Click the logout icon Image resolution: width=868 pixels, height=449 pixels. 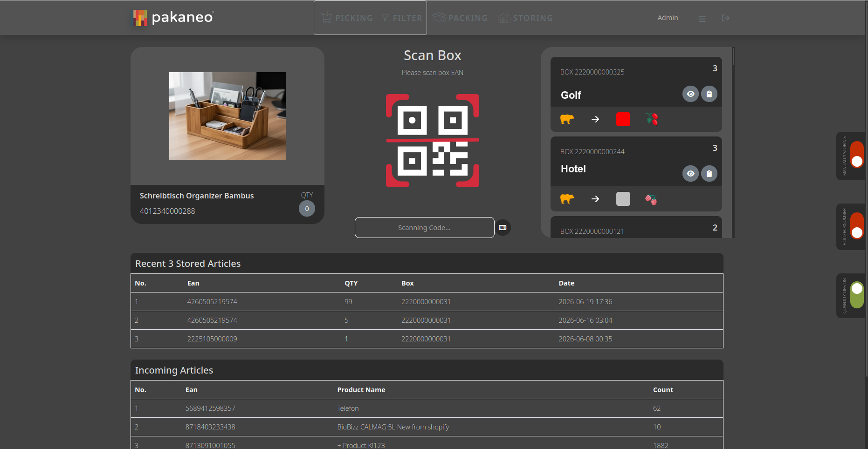coord(725,18)
